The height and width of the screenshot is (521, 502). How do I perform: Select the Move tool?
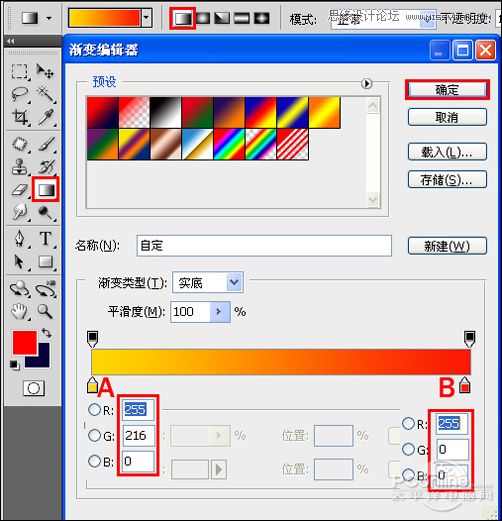(45, 71)
